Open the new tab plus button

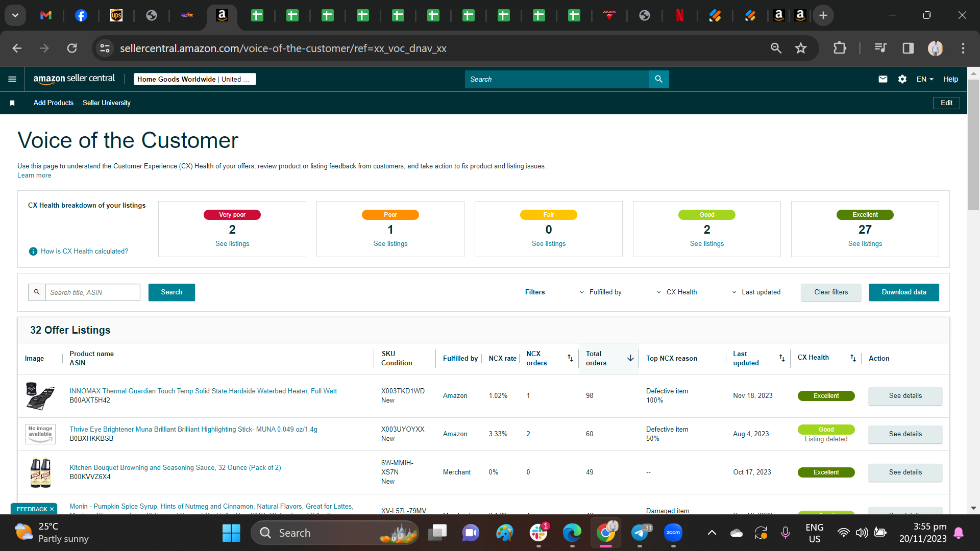pos(823,15)
